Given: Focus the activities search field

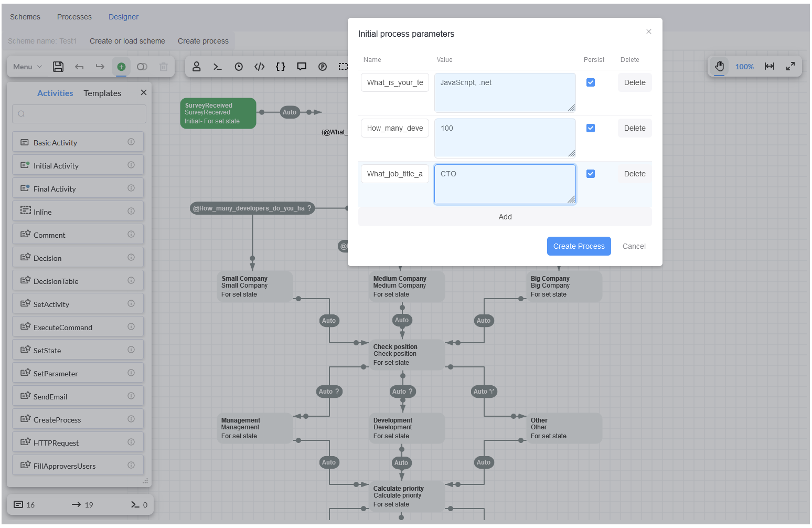Looking at the screenshot, I should (x=79, y=114).
